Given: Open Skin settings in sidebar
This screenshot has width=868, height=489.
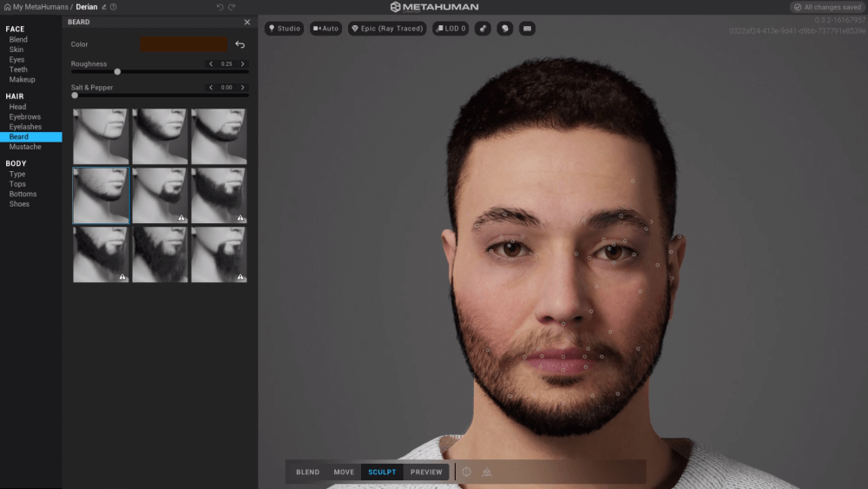Looking at the screenshot, I should pyautogui.click(x=16, y=50).
